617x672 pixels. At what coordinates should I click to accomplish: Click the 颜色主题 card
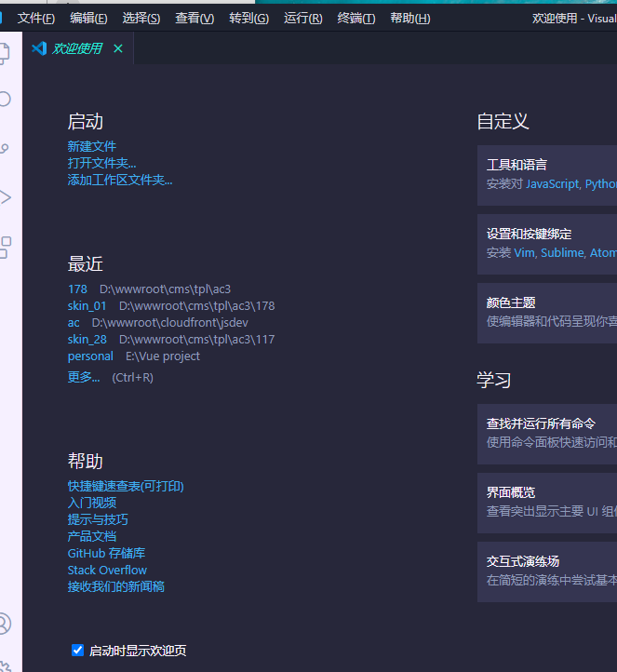pos(547,314)
